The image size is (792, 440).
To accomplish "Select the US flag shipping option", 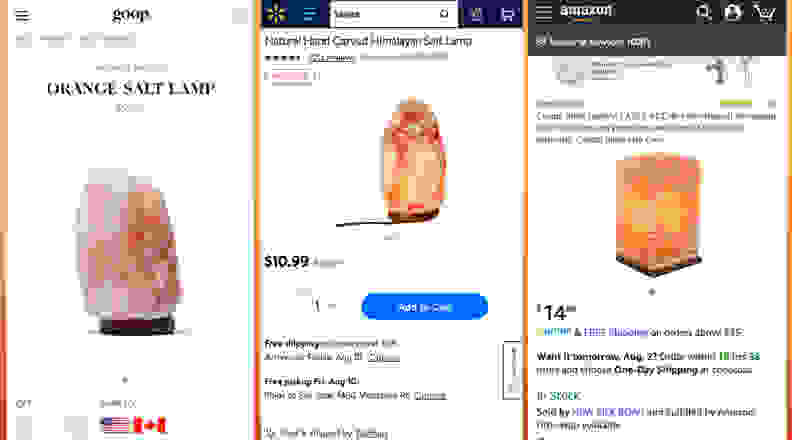I will [116, 425].
